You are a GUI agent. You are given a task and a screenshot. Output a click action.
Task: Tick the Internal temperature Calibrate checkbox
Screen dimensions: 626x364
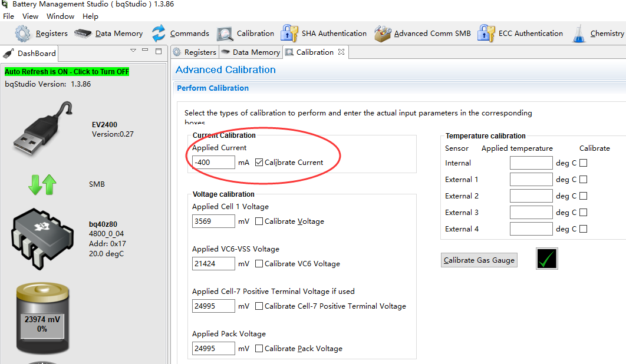coord(584,163)
